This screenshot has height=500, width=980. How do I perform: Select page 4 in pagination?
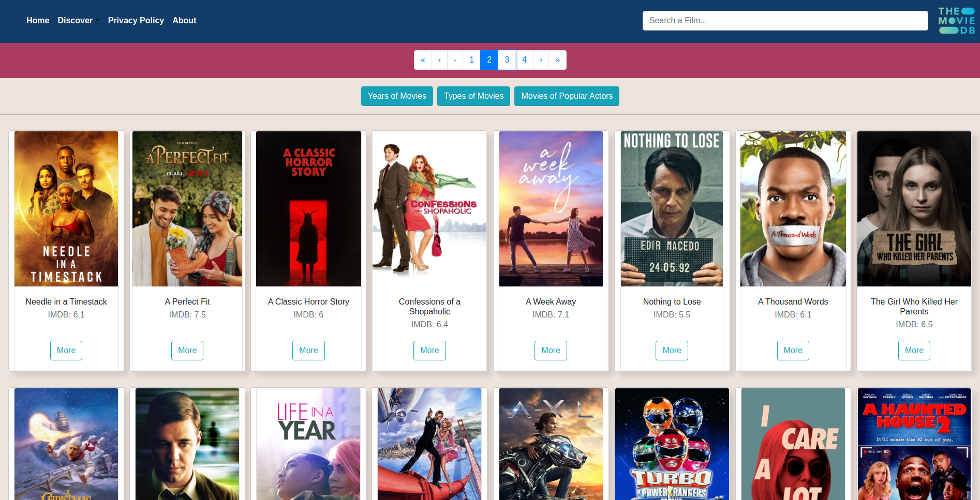point(524,60)
